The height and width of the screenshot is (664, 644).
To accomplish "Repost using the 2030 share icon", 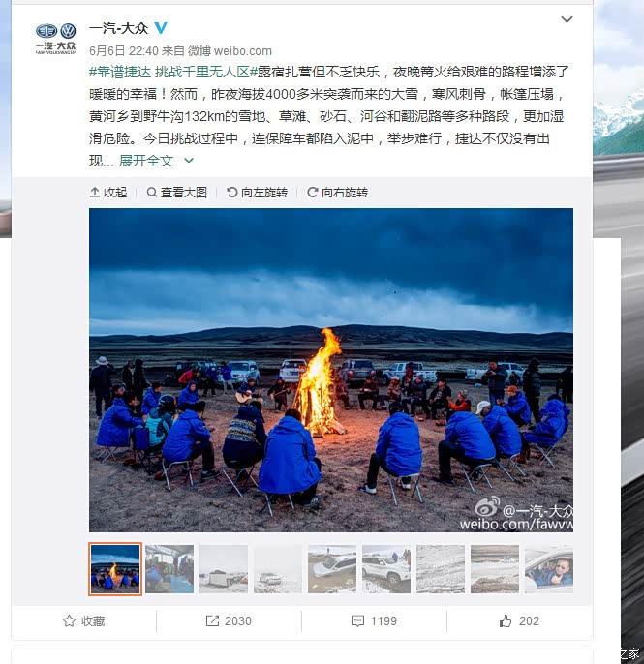I will pos(229,621).
